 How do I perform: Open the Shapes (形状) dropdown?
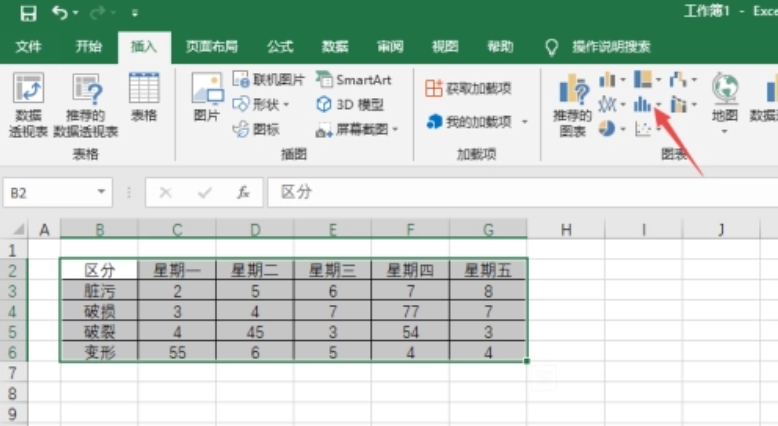[x=262, y=104]
